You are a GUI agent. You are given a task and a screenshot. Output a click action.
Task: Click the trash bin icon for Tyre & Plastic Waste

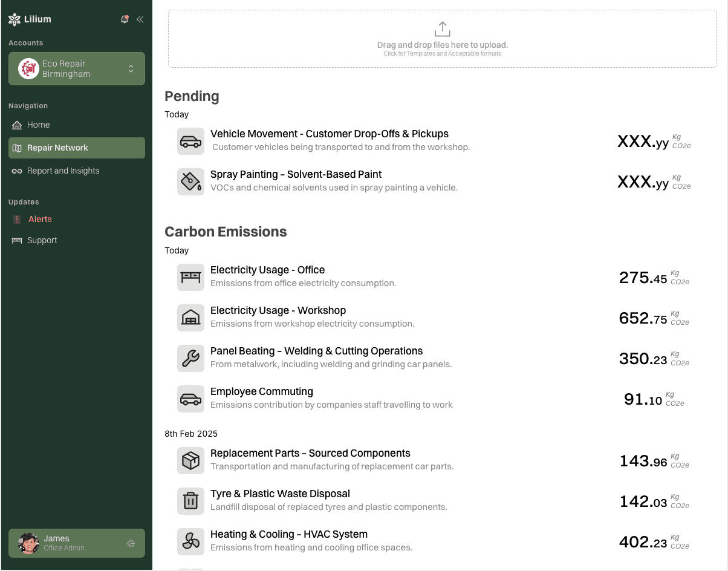click(190, 501)
